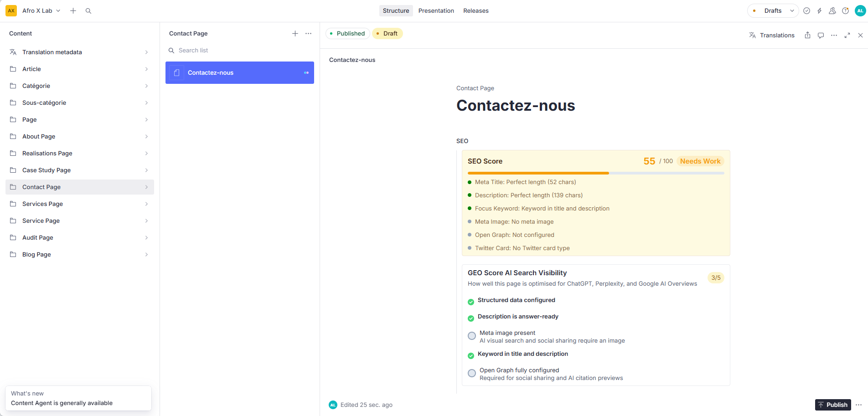Open Contact Page list options menu
The width and height of the screenshot is (868, 416).
(308, 33)
